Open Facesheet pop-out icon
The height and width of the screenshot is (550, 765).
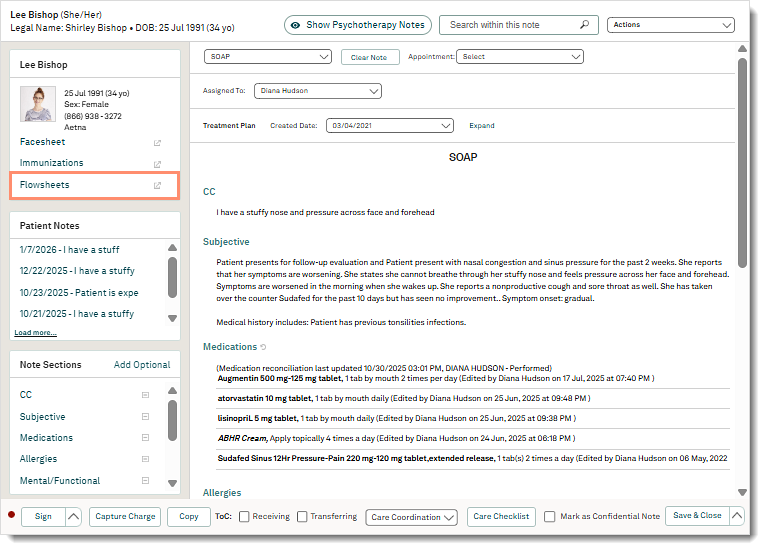(157, 143)
